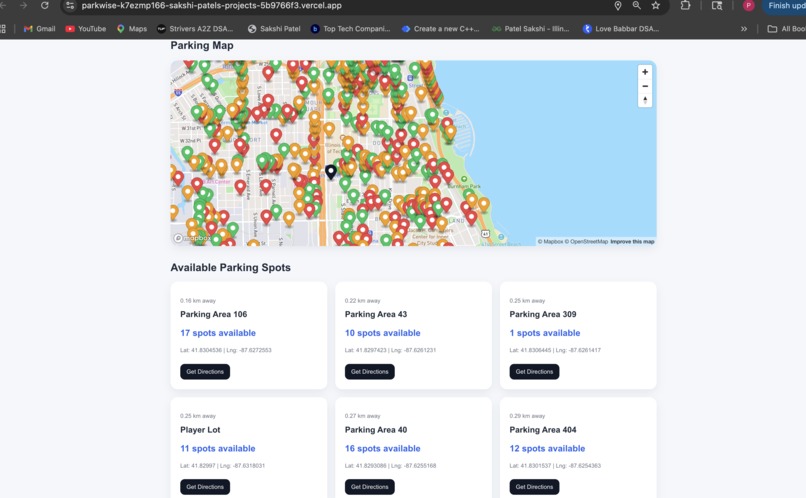Click the Lat 41.82997 coordinates text
Image resolution: width=806 pixels, height=498 pixels.
(x=223, y=466)
